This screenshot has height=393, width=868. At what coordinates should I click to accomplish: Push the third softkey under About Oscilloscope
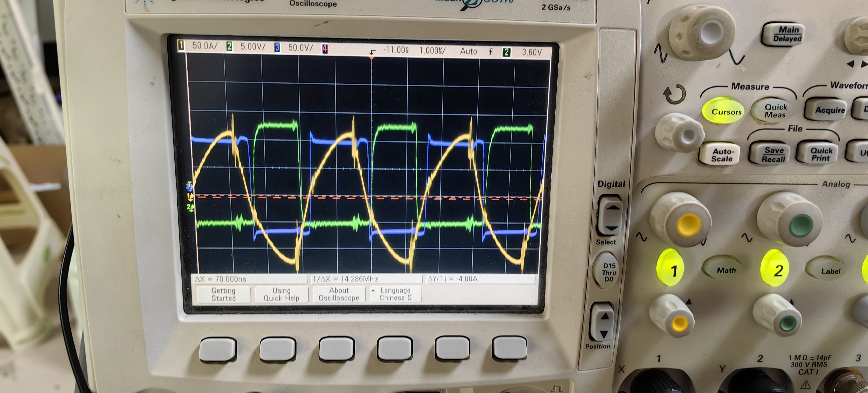337,349
